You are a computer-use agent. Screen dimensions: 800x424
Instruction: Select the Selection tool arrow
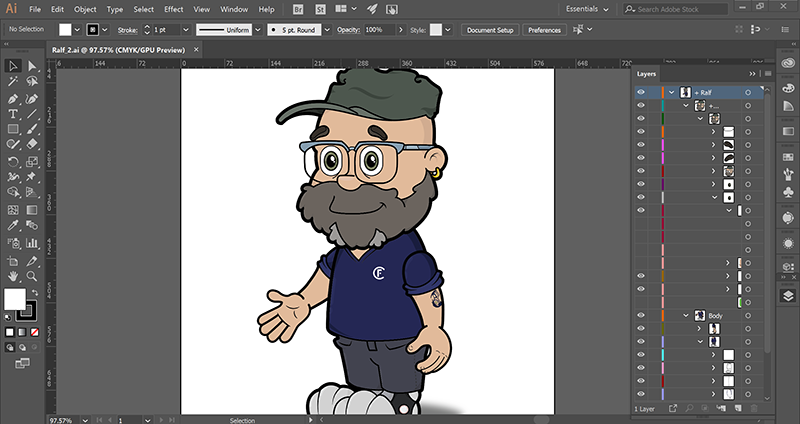tap(13, 66)
